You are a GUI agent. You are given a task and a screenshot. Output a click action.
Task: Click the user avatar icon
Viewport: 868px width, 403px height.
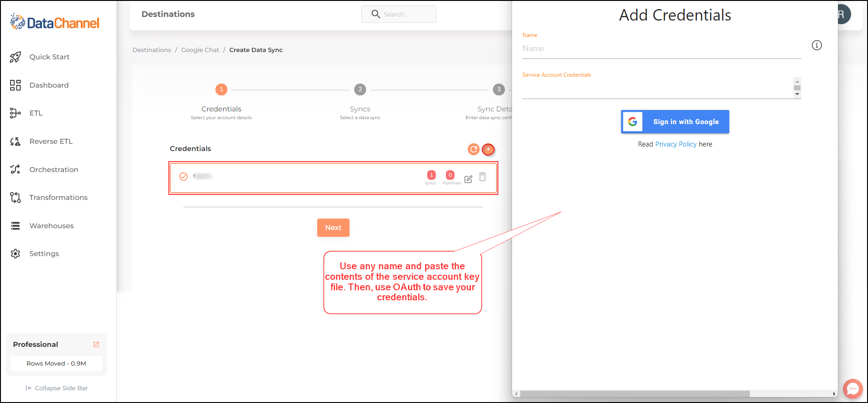pos(843,14)
